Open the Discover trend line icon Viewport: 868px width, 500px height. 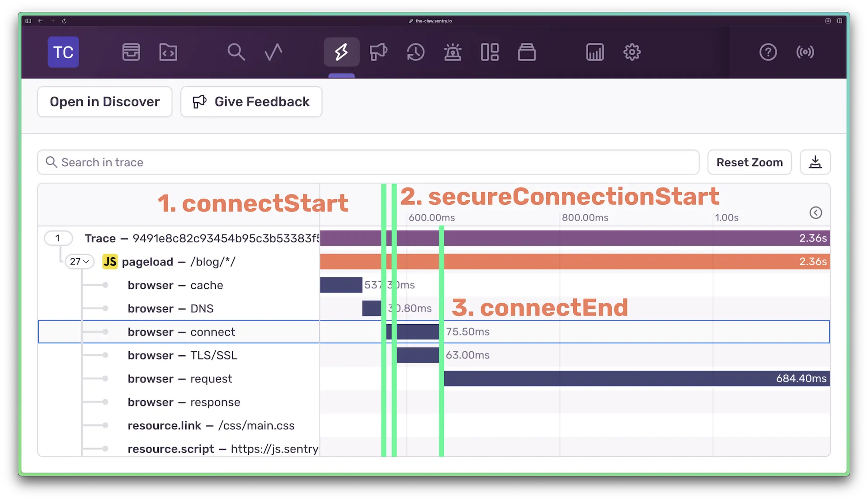point(274,52)
